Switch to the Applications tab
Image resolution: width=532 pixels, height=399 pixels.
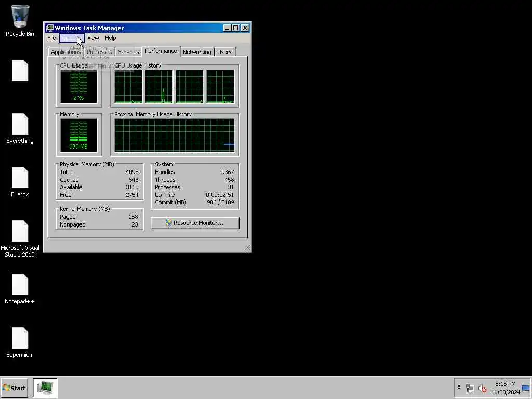[66, 52]
